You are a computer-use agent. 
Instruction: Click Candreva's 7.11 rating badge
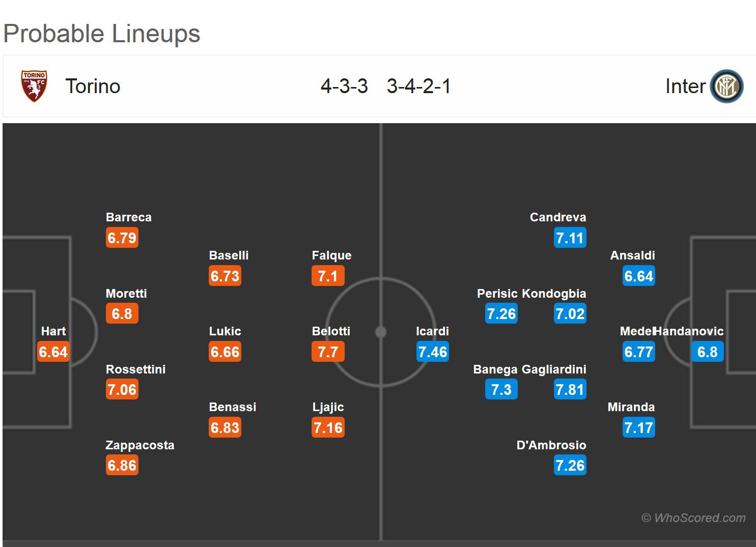click(570, 238)
